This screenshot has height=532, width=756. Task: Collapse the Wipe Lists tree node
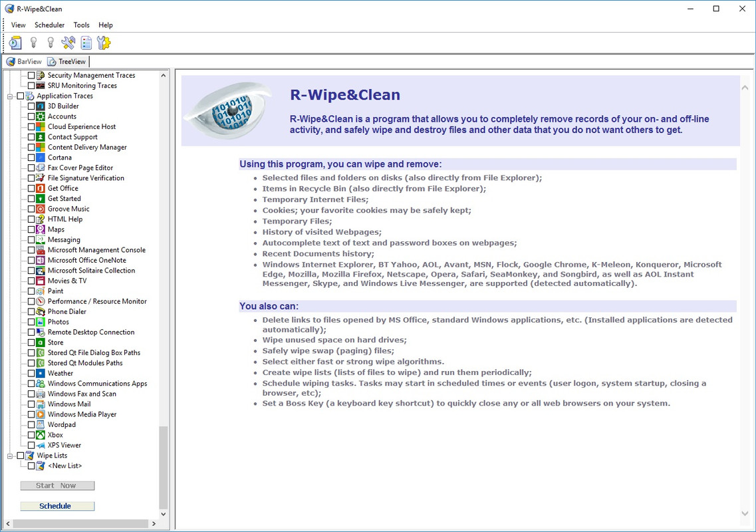(10, 456)
